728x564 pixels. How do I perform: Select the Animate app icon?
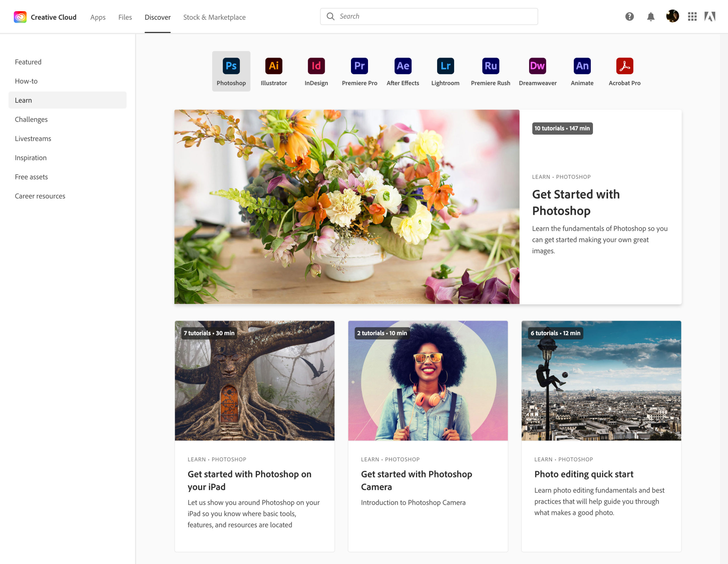[582, 66]
